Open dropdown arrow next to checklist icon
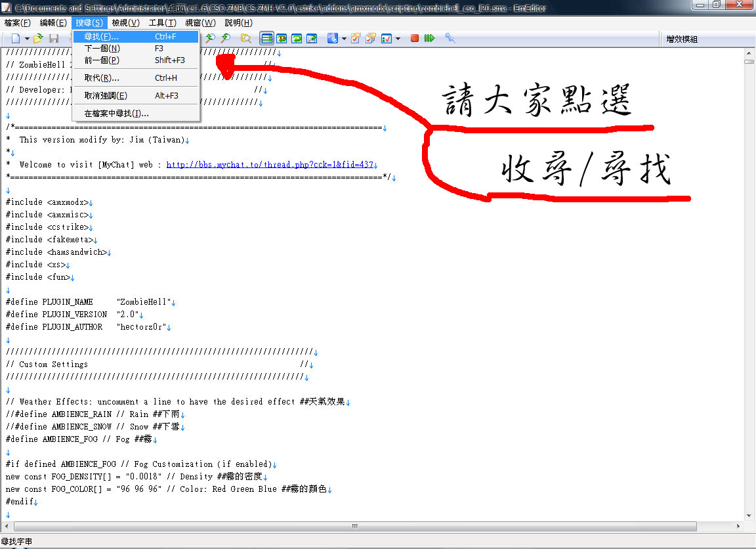Viewport: 756px width, 549px height. [x=398, y=39]
